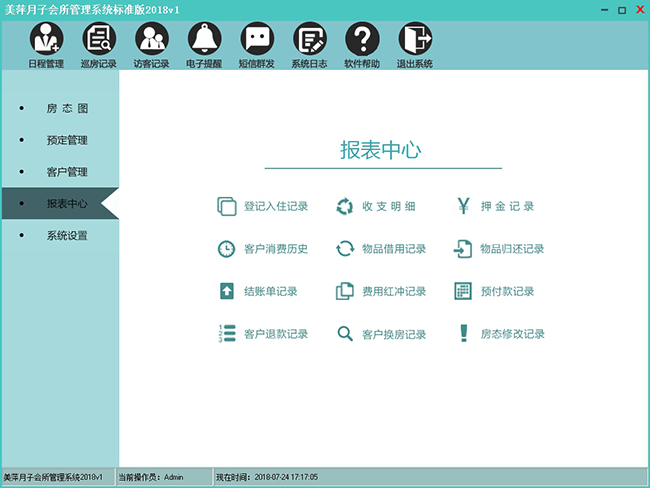View 客户换房记录 with magnifier icon
This screenshot has width=650, height=488.
tap(394, 334)
